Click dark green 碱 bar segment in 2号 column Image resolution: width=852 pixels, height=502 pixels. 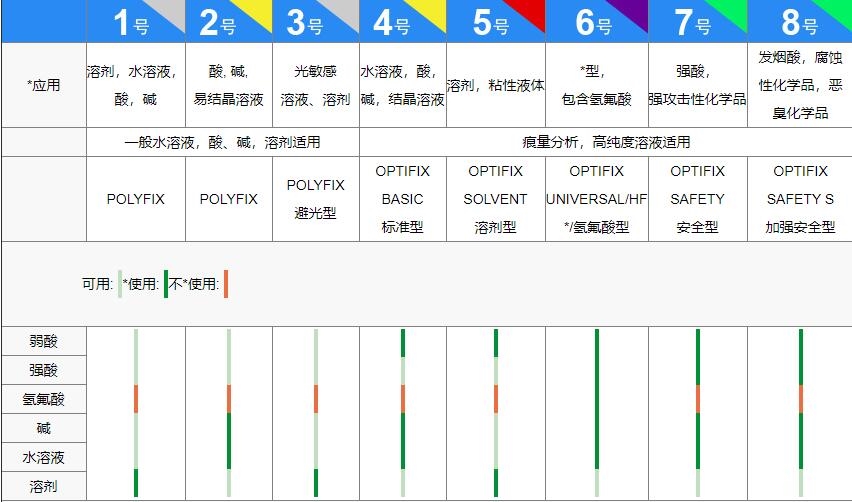tap(229, 428)
